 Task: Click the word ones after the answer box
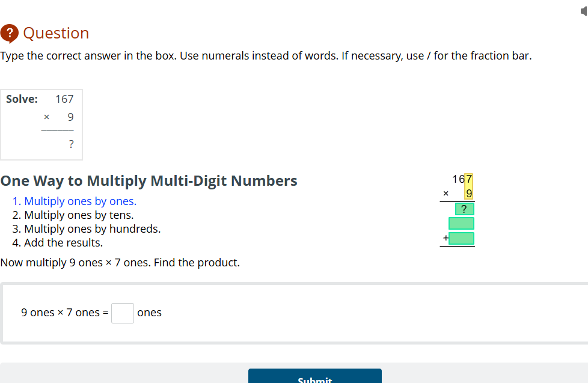[149, 313]
